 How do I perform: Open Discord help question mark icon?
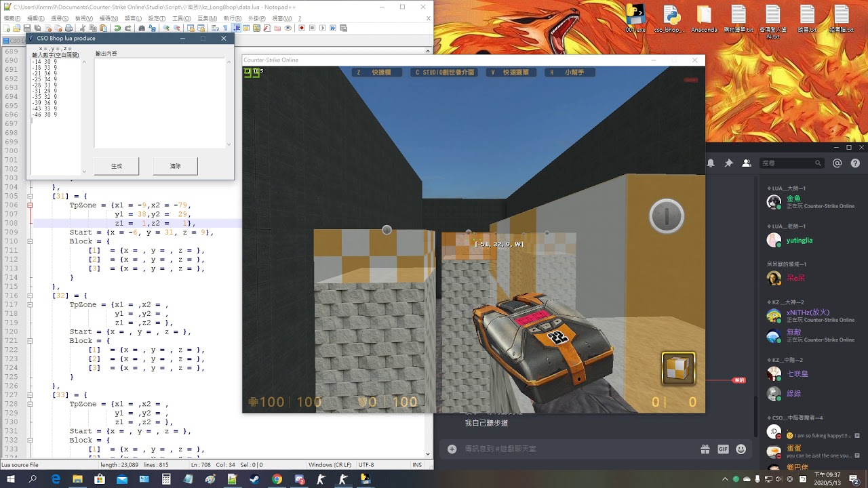(855, 163)
